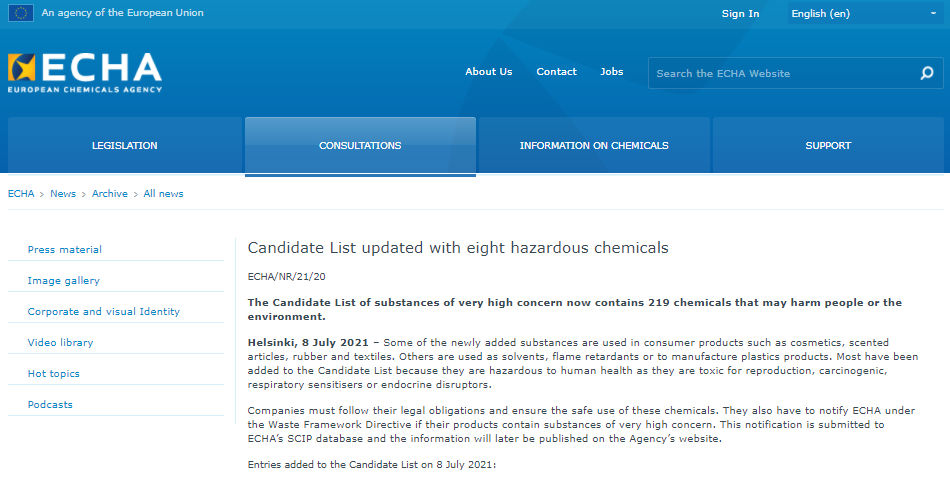This screenshot has width=950, height=479.
Task: Open Information on Chemicals menu
Action: pos(594,145)
